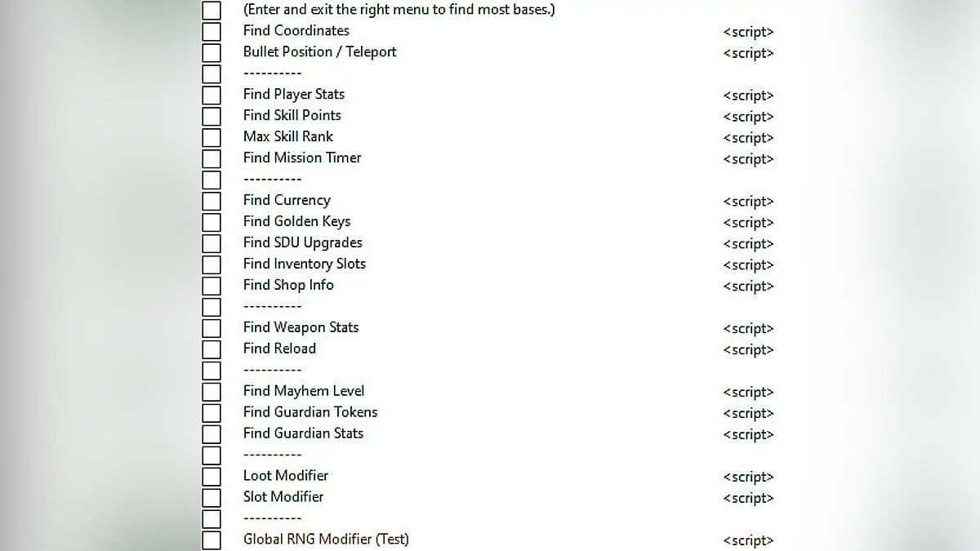Select the Find Weapon Stats entry
980x551 pixels.
[x=301, y=327]
